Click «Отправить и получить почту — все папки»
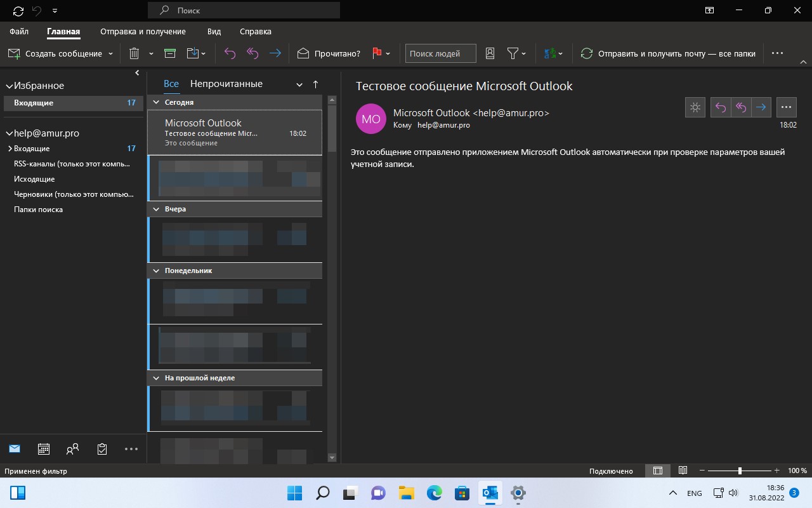812x508 pixels. pyautogui.click(x=668, y=54)
